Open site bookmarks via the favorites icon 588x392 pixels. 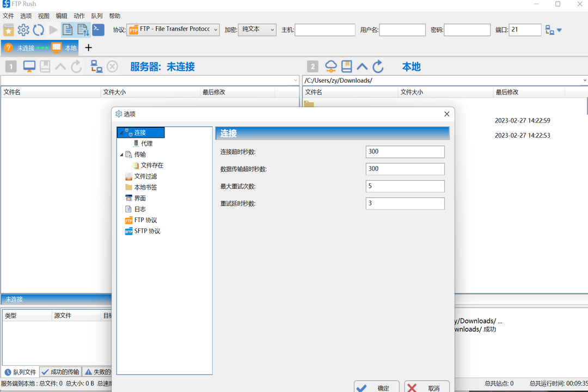pyautogui.click(x=8, y=30)
